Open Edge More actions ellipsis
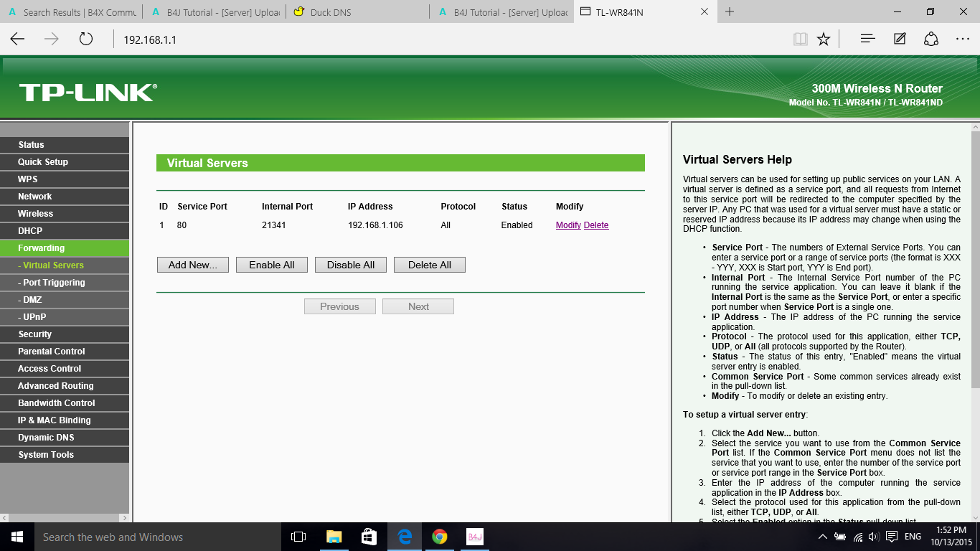980x551 pixels. tap(963, 39)
